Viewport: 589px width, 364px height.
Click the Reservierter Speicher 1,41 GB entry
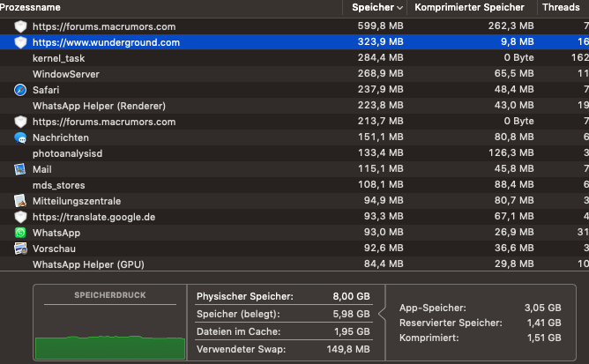click(480, 323)
